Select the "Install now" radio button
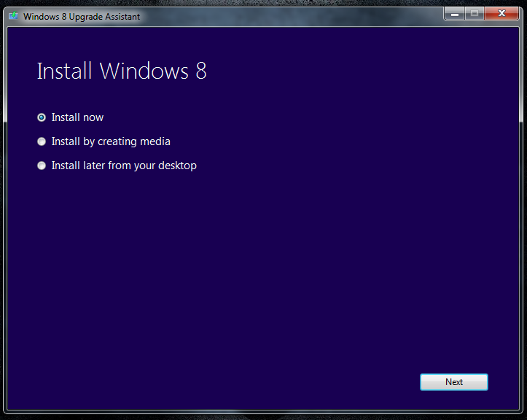Image resolution: width=527 pixels, height=420 pixels. pyautogui.click(x=42, y=117)
